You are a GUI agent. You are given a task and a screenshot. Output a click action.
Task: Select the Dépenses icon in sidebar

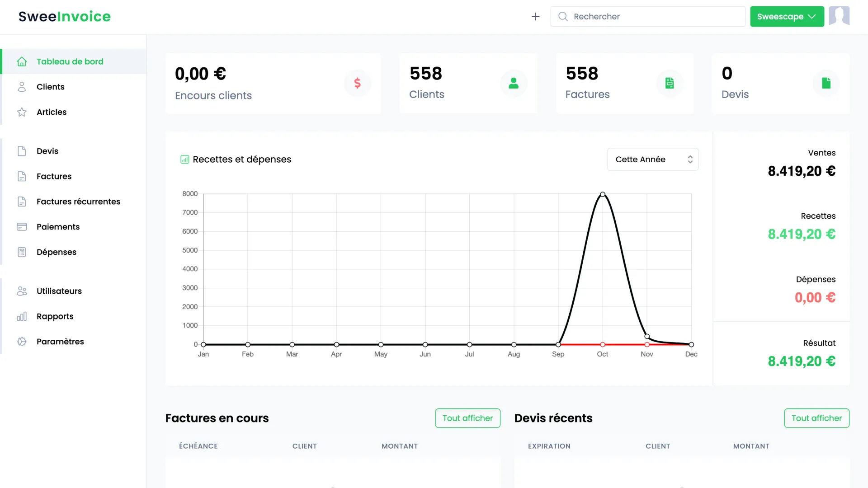point(22,252)
